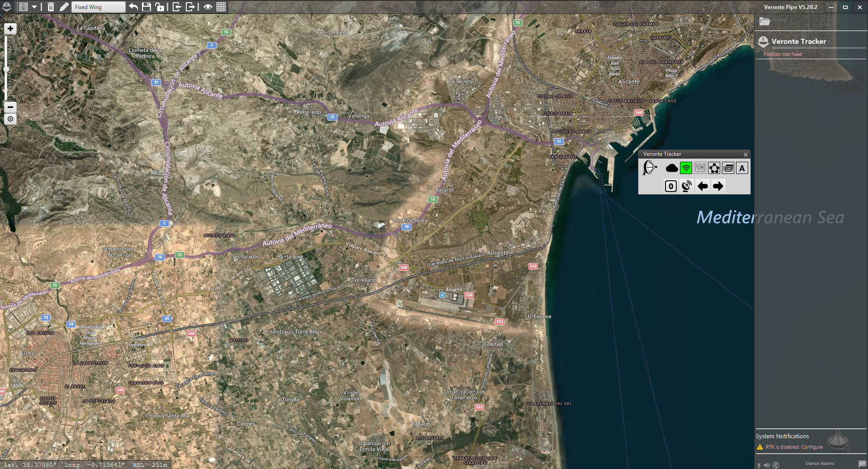The width and height of the screenshot is (868, 469).
Task: Click the export arrow icon
Action: (x=191, y=7)
